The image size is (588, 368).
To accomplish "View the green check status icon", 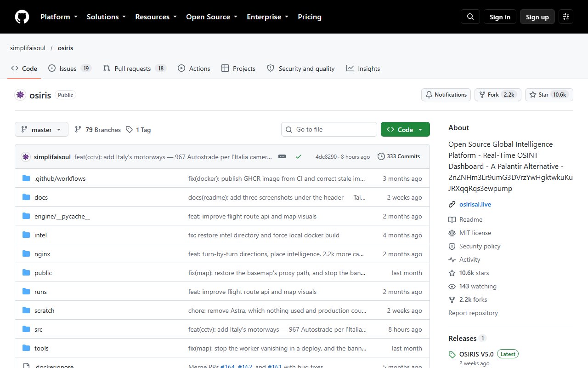I will pyautogui.click(x=299, y=156).
